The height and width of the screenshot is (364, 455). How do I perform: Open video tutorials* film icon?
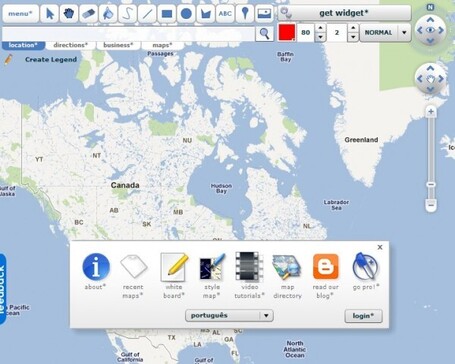coord(249,267)
